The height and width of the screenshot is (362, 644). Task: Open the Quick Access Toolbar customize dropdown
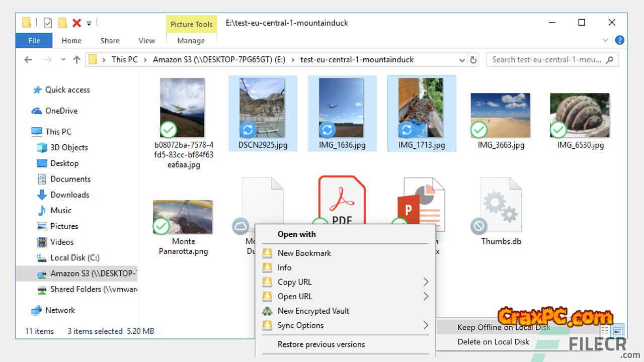pos(89,23)
